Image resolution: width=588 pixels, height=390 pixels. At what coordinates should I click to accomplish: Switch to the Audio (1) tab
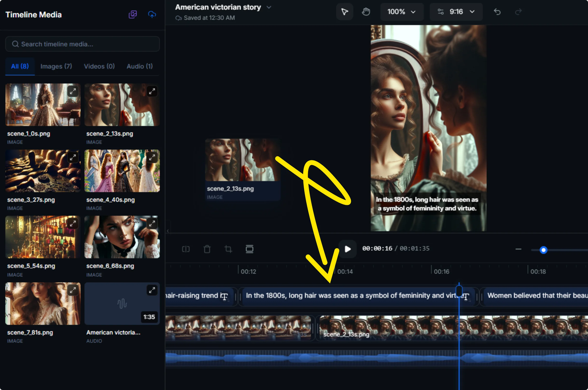[x=140, y=66]
